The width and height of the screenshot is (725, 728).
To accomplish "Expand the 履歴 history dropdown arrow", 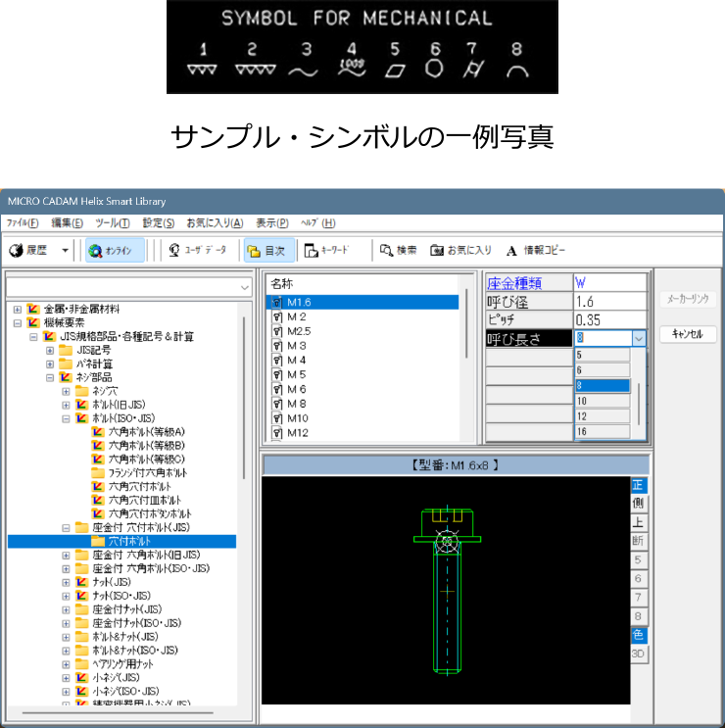I will click(65, 250).
